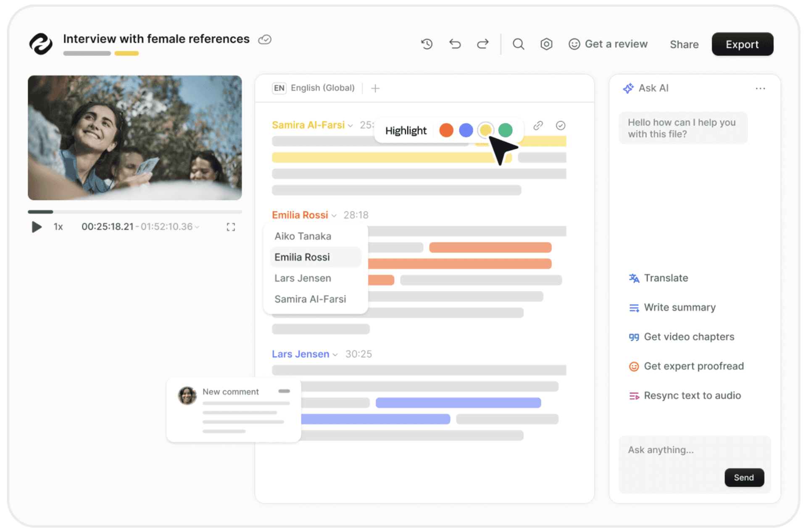
Task: Open the version history
Action: pos(427,44)
